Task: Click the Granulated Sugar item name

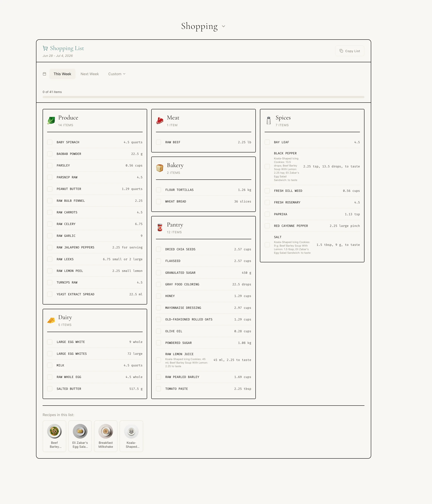Action: (x=180, y=273)
